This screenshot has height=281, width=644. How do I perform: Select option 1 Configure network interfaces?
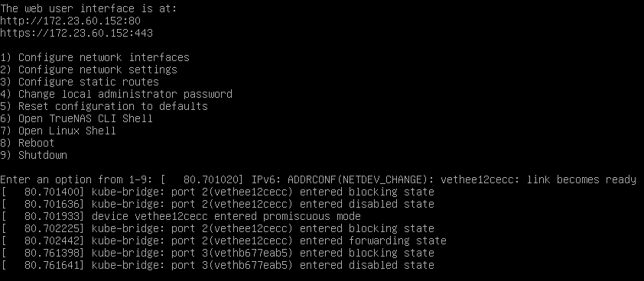pos(95,57)
